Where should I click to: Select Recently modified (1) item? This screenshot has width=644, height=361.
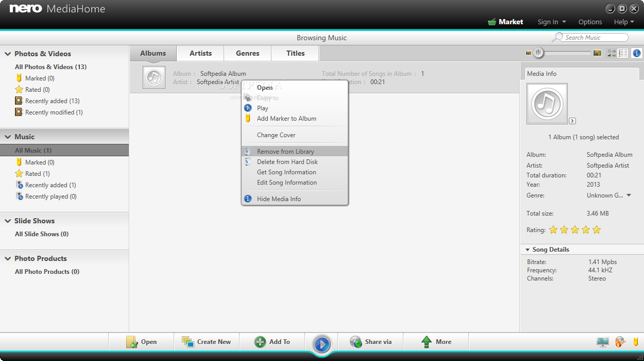49,112
